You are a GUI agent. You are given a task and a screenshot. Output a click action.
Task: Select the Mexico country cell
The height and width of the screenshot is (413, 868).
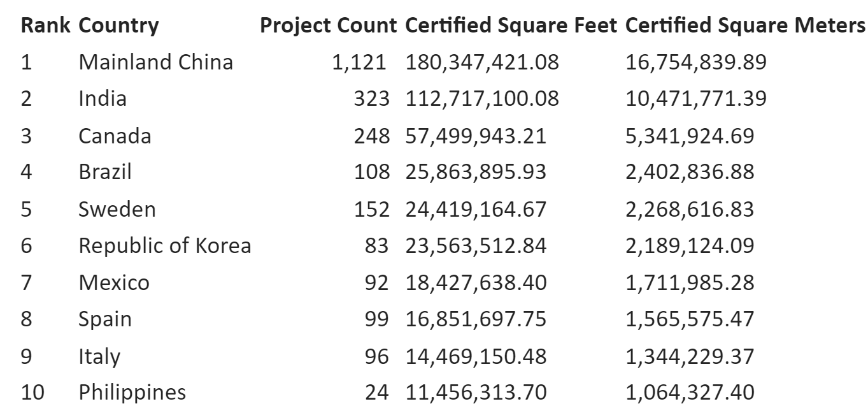pyautogui.click(x=114, y=282)
